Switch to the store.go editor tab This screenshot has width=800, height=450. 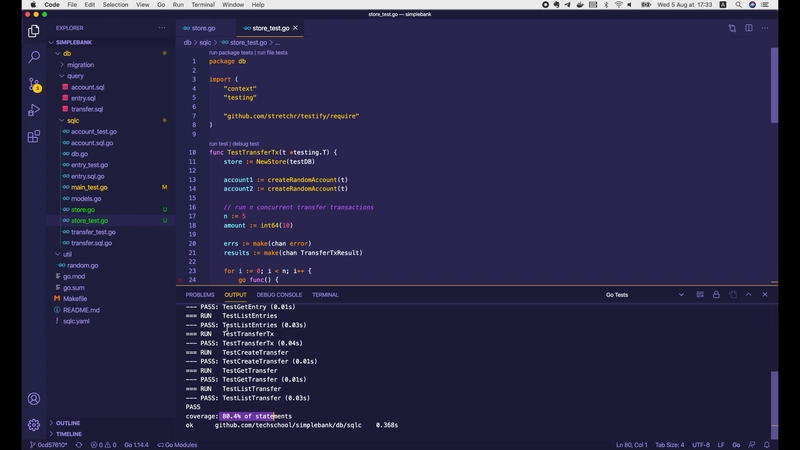[205, 28]
